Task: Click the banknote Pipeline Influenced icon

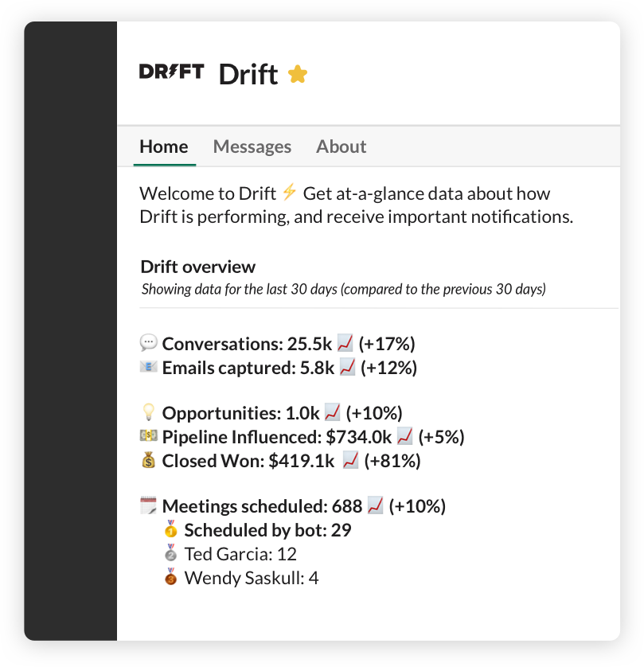Action: click(x=148, y=436)
